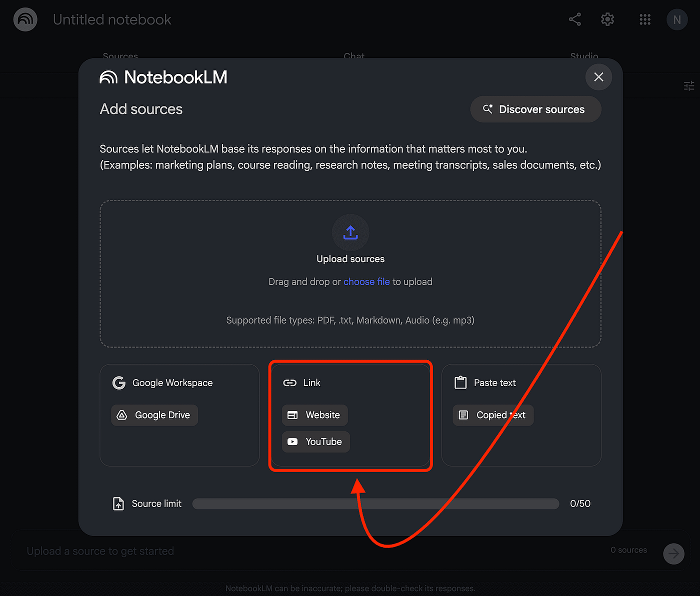This screenshot has height=596, width=700.
Task: Switch to the Sources tab
Action: pyautogui.click(x=120, y=56)
